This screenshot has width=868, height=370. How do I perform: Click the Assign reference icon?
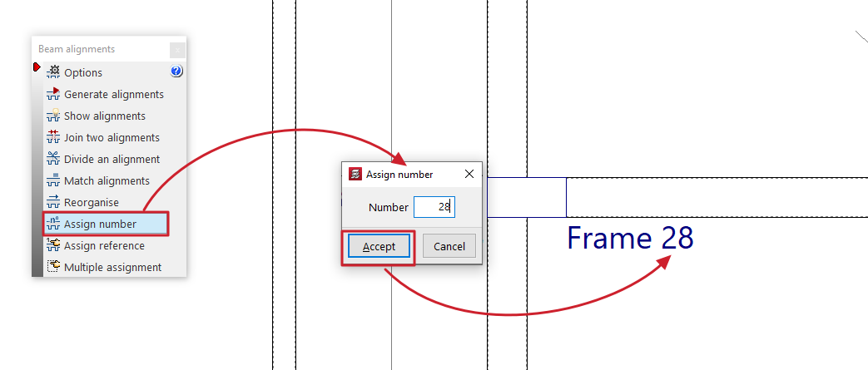(x=53, y=245)
